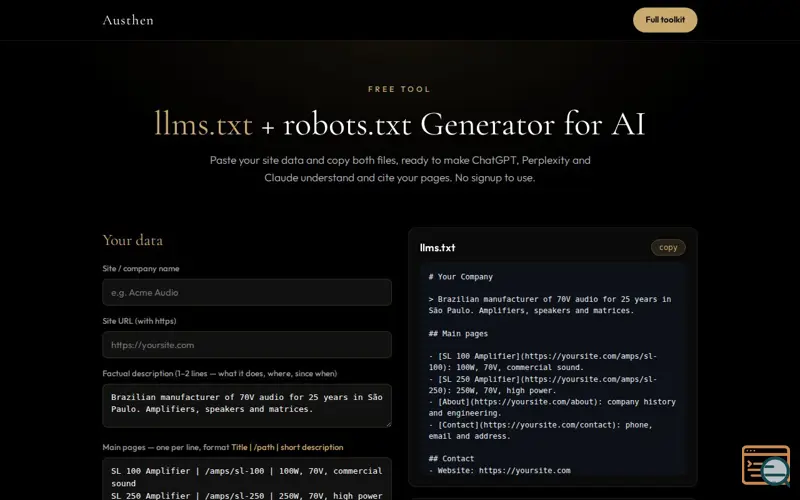Viewport: 800px width, 500px height.
Task: Edit the Factual description textarea
Action: tap(247, 406)
